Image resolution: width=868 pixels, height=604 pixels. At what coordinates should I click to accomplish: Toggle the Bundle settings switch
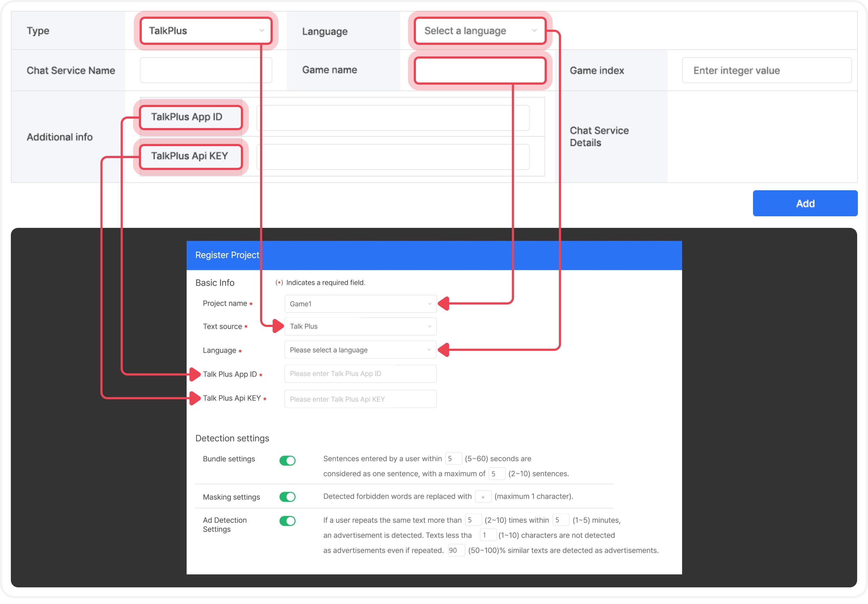[x=287, y=460]
